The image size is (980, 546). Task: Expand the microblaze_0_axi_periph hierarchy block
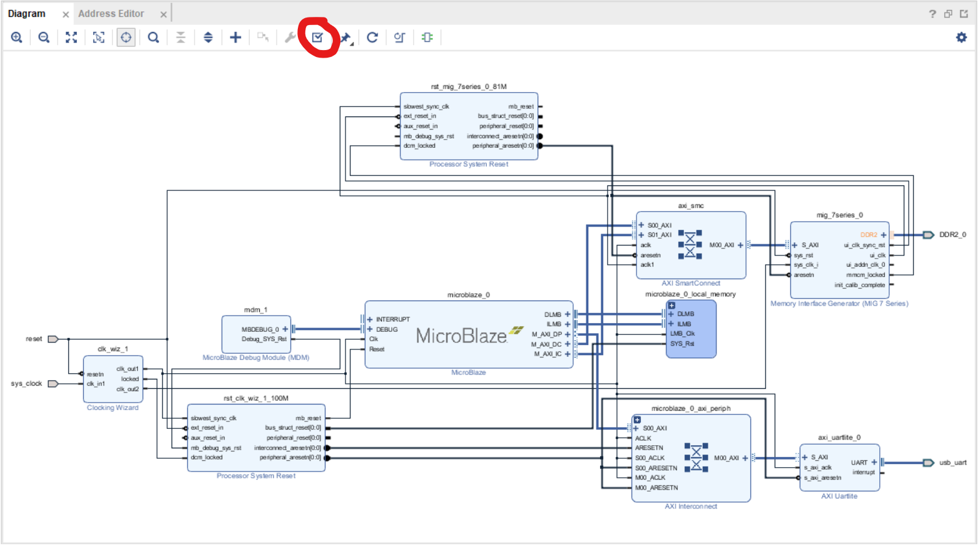[x=636, y=420]
